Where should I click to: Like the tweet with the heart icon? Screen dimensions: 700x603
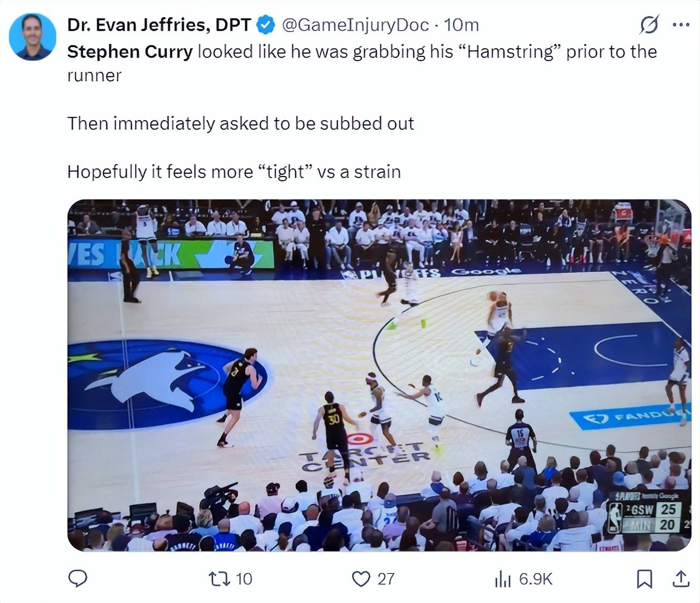click(x=361, y=578)
